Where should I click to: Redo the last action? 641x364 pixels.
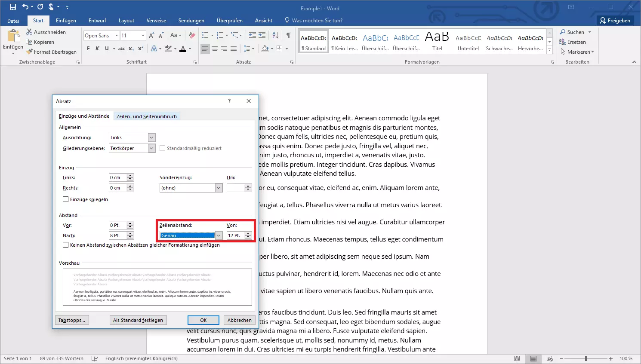[40, 7]
